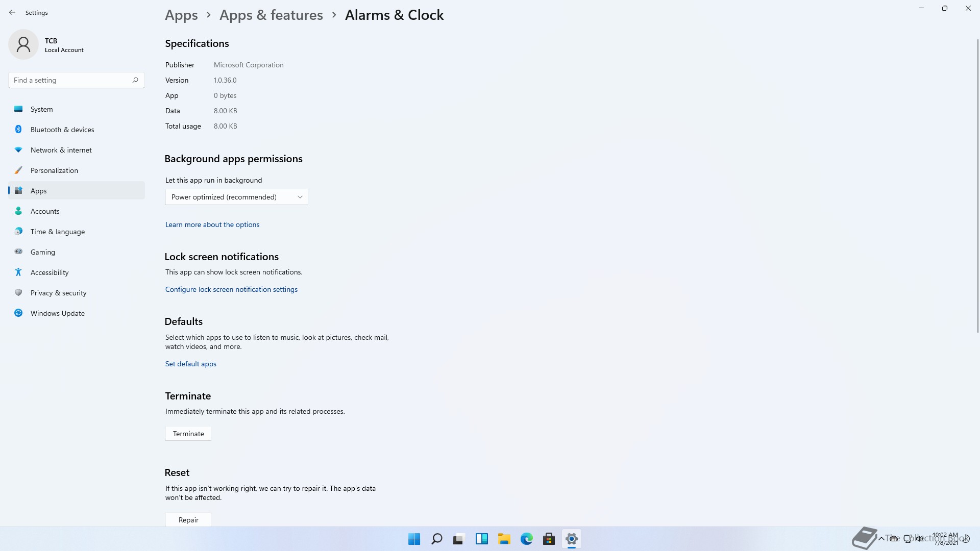Show hidden system tray icons
The height and width of the screenshot is (551, 980).
tap(881, 539)
